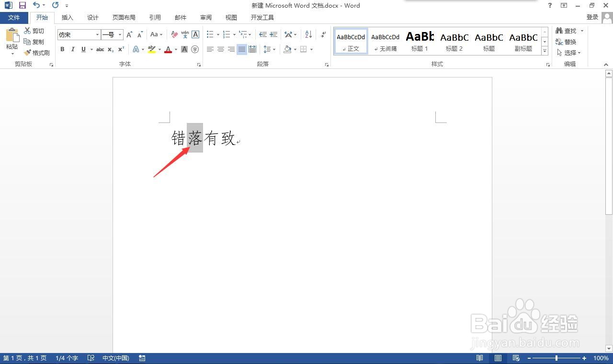Click the word count 1/4 个字
This screenshot has width=613, height=364.
coord(67,358)
